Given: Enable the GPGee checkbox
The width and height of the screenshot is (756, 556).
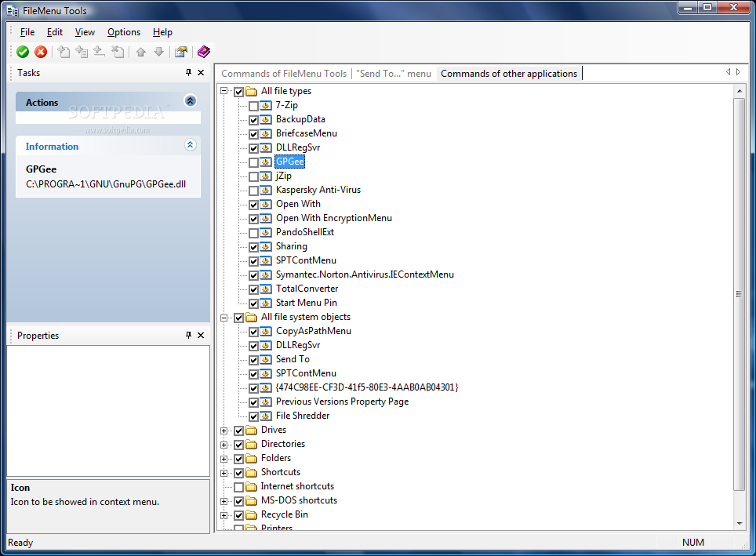Looking at the screenshot, I should click(x=253, y=162).
